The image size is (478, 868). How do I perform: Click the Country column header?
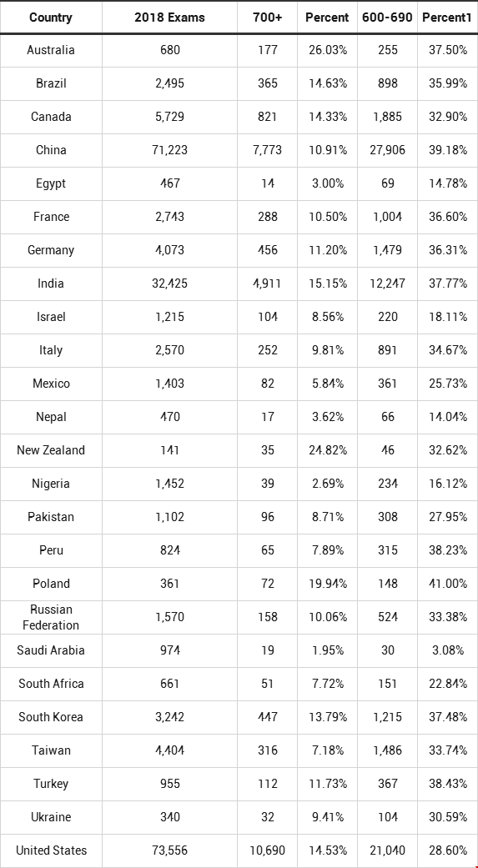coord(51,18)
